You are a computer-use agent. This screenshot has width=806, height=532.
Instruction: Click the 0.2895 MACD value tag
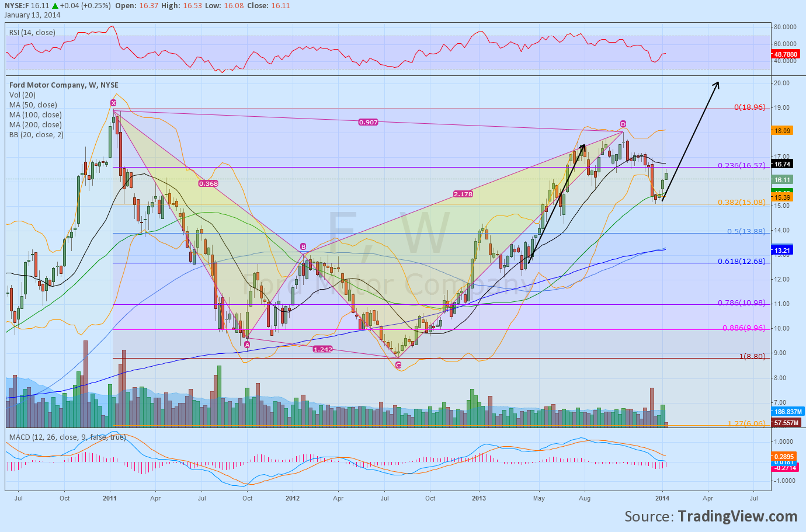click(x=784, y=457)
